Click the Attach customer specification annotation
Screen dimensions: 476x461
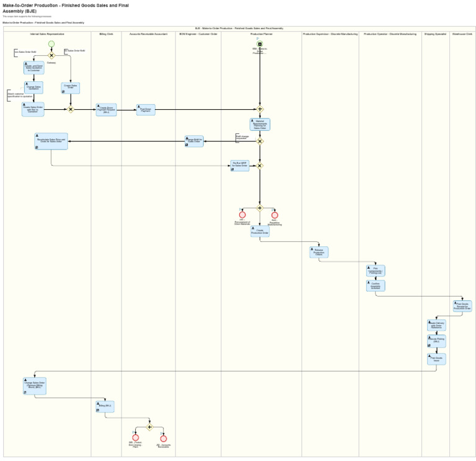(20, 95)
